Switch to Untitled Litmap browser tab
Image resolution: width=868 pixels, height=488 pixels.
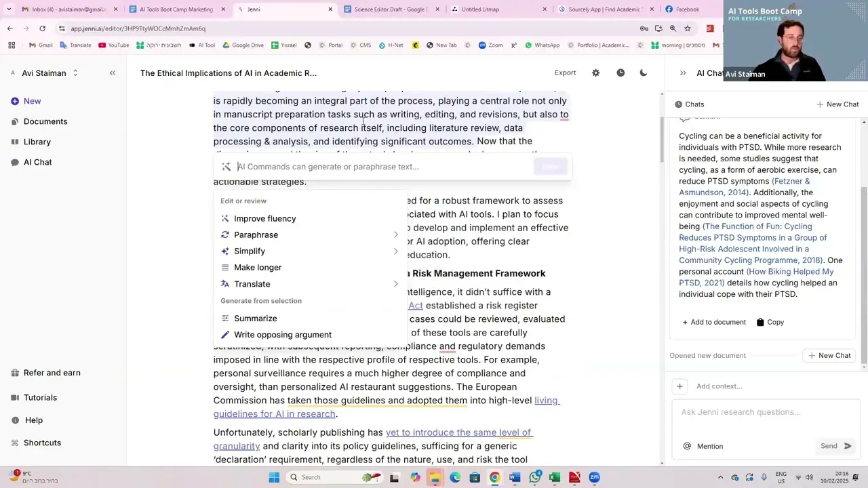[498, 9]
